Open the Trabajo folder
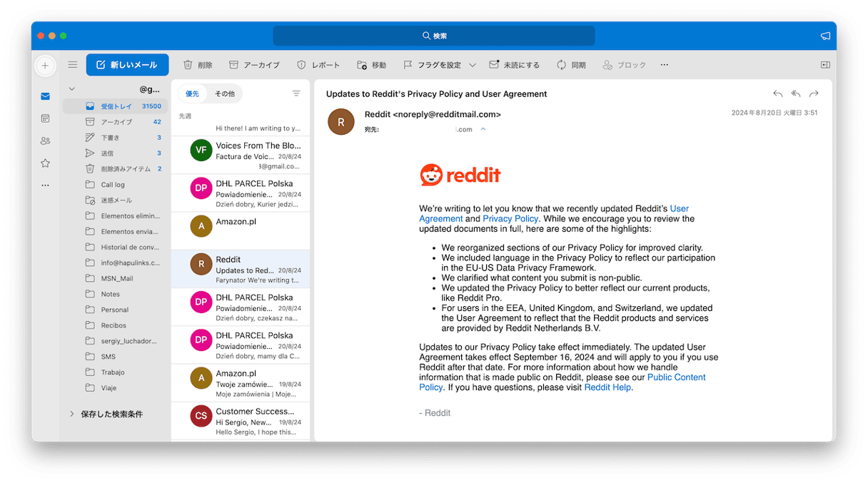 pyautogui.click(x=116, y=372)
